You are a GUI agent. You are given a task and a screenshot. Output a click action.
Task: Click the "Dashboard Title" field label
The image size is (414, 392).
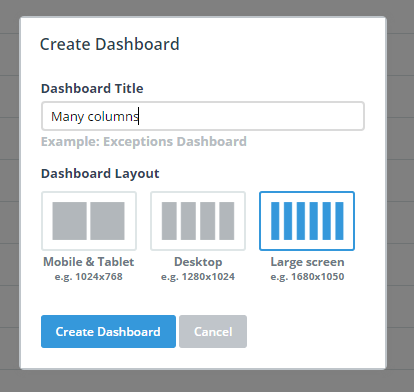pos(92,88)
